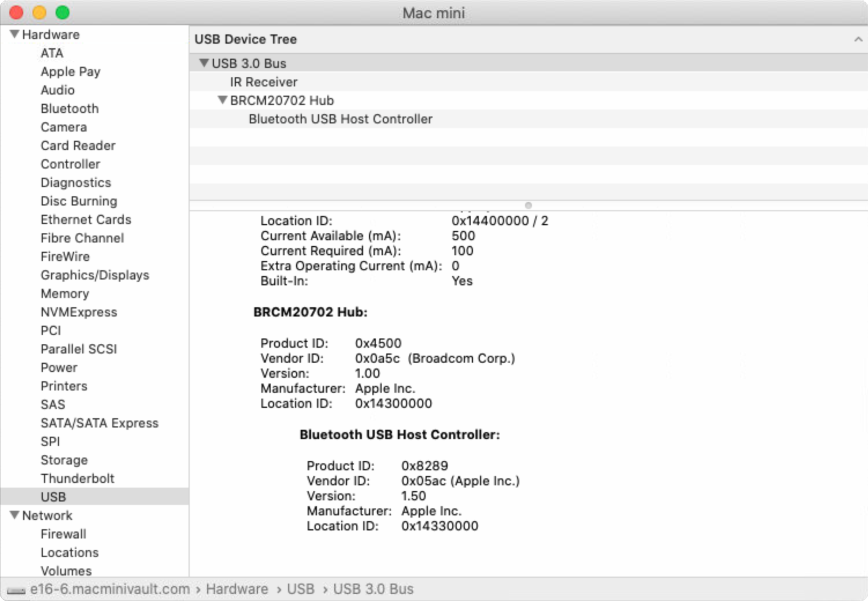Open Firewall under the Network section

tap(64, 534)
